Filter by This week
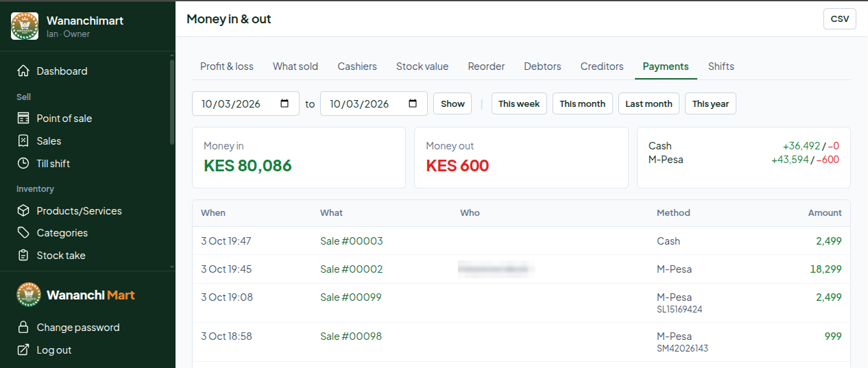Screen dimensions: 868x368 [x=519, y=104]
